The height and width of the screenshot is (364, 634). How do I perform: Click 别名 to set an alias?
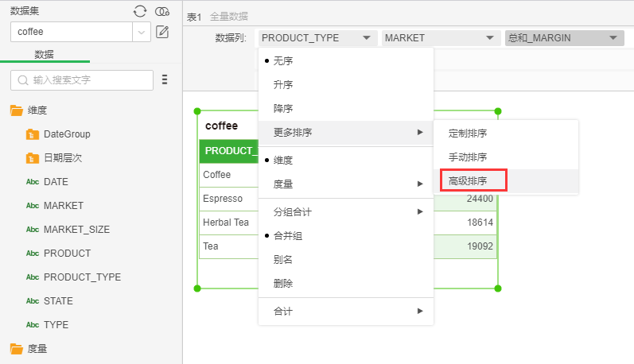coord(283,260)
